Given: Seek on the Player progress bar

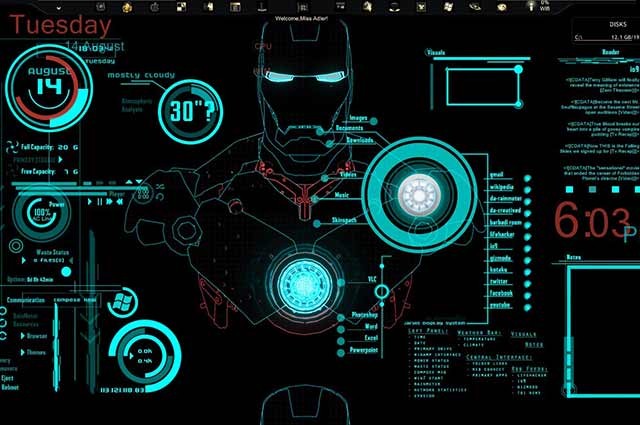Looking at the screenshot, I should (82, 188).
